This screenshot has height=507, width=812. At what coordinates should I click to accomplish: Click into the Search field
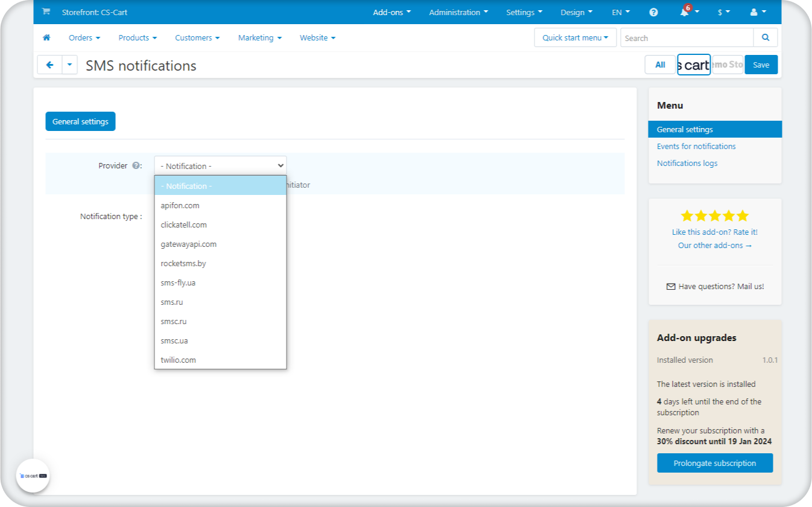click(x=687, y=37)
